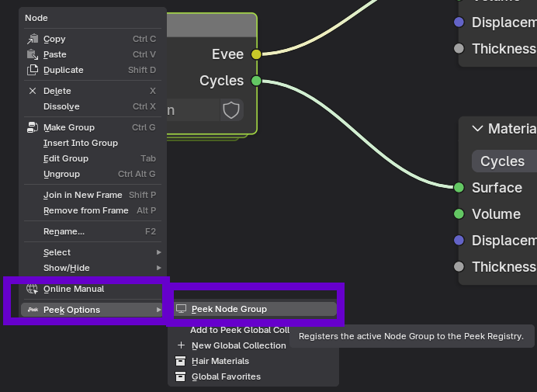Viewport: 537px width, 392px height.
Task: Click the plus icon for New Global Collection
Action: (181, 345)
